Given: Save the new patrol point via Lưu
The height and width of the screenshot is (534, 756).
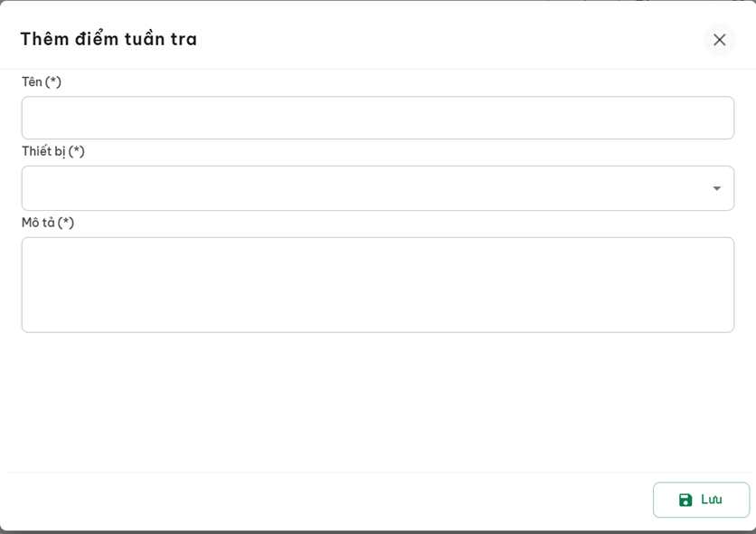Looking at the screenshot, I should [701, 500].
